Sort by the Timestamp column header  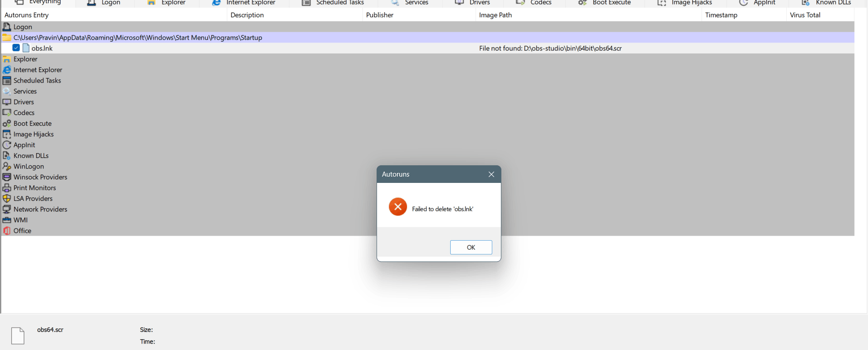pyautogui.click(x=744, y=15)
